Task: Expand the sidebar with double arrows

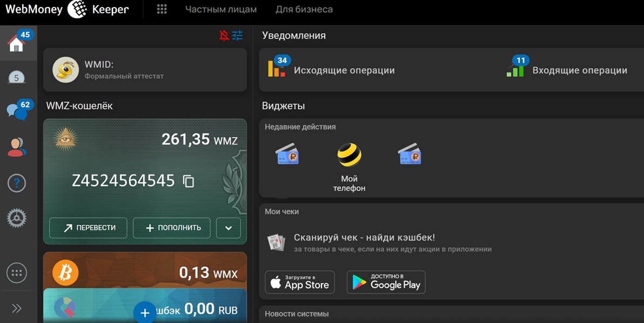Action: coord(17,308)
